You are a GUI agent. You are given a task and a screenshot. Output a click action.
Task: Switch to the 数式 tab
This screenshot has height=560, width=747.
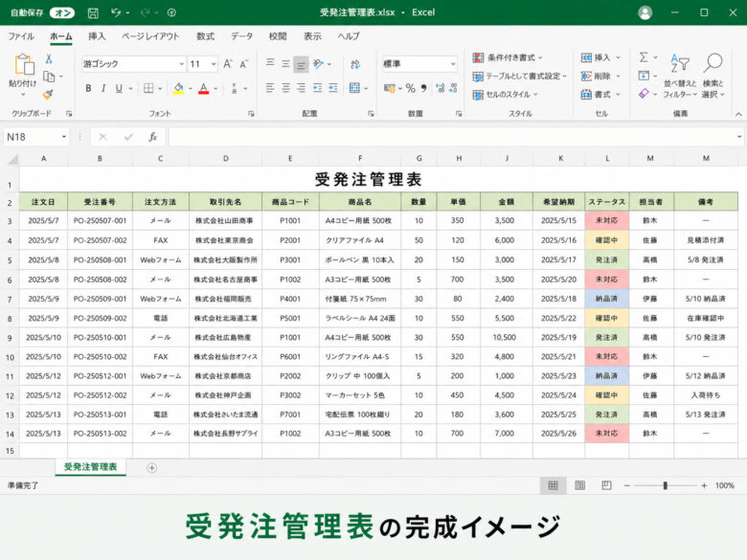[205, 36]
